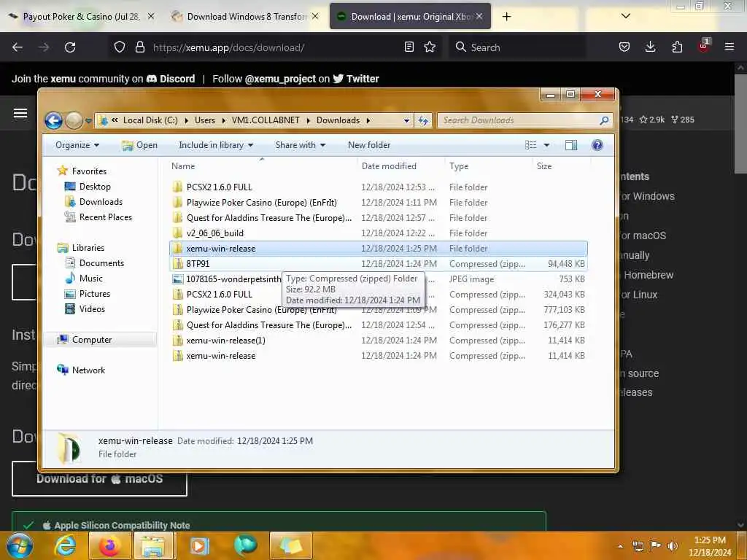Expand Include in library menu

click(216, 145)
